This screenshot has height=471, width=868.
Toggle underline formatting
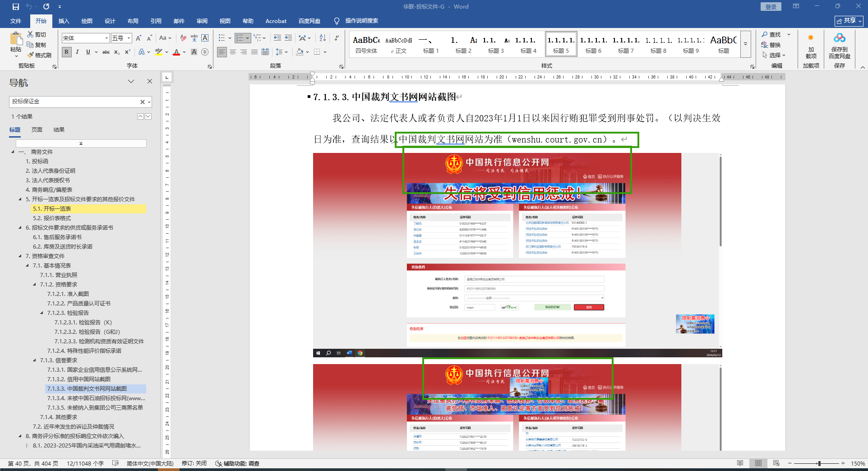point(88,52)
